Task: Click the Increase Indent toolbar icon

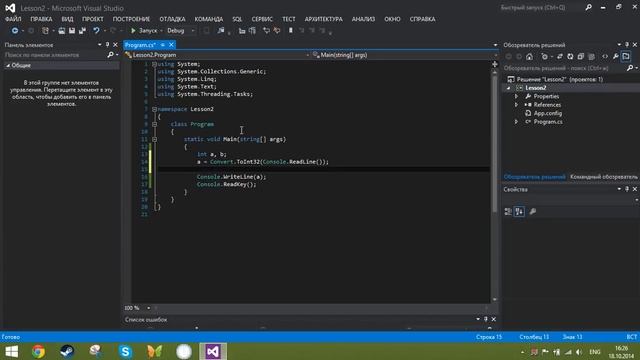Action: pyautogui.click(x=252, y=31)
